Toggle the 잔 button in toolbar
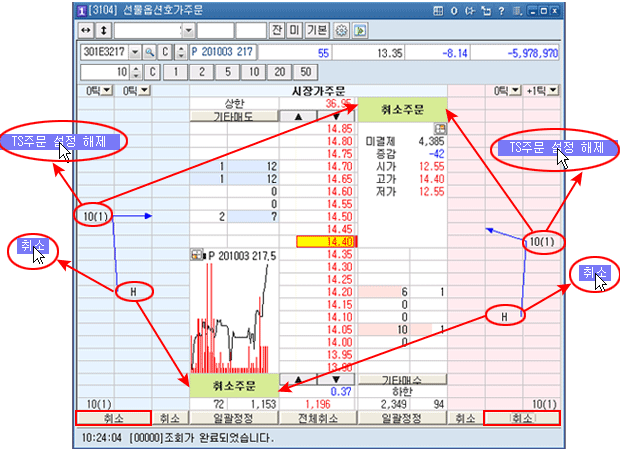This screenshot has width=620, height=449. [x=277, y=30]
